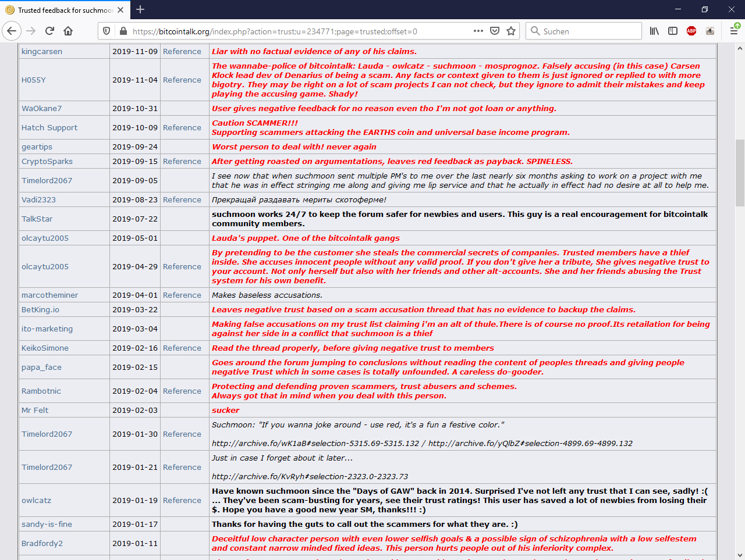745x560 pixels.
Task: Open owlcatz user profile
Action: [36, 500]
